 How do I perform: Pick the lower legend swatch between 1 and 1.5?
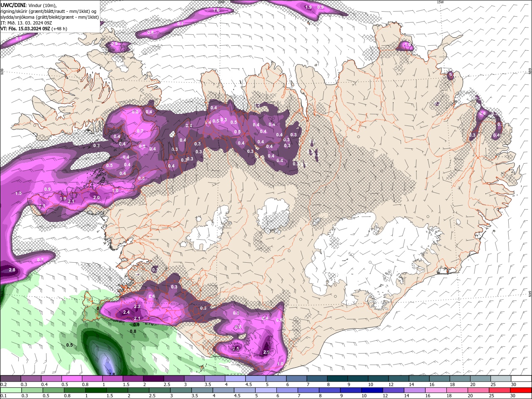pos(96,390)
